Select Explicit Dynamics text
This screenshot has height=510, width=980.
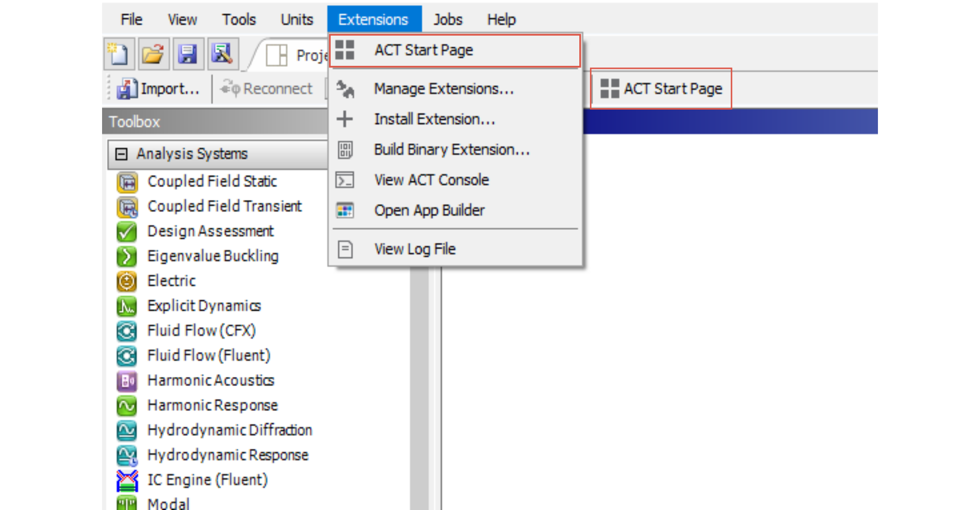click(204, 306)
